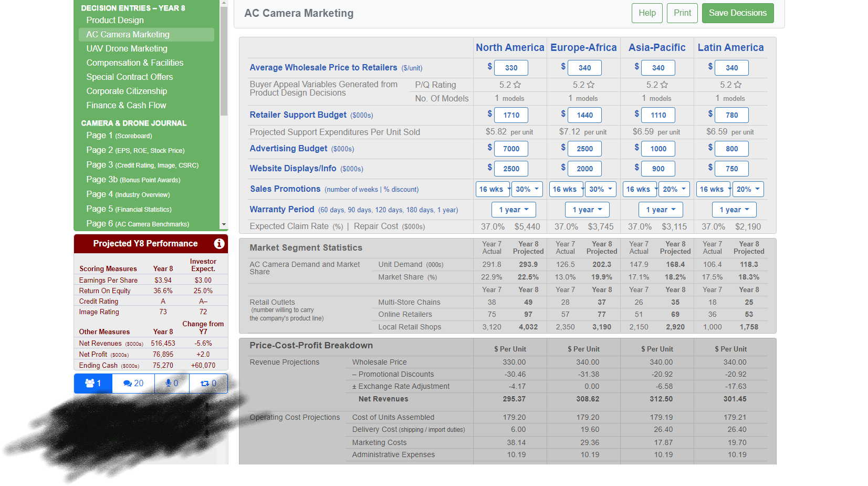
Task: Open Website Displays/Info help link
Action: 293,169
